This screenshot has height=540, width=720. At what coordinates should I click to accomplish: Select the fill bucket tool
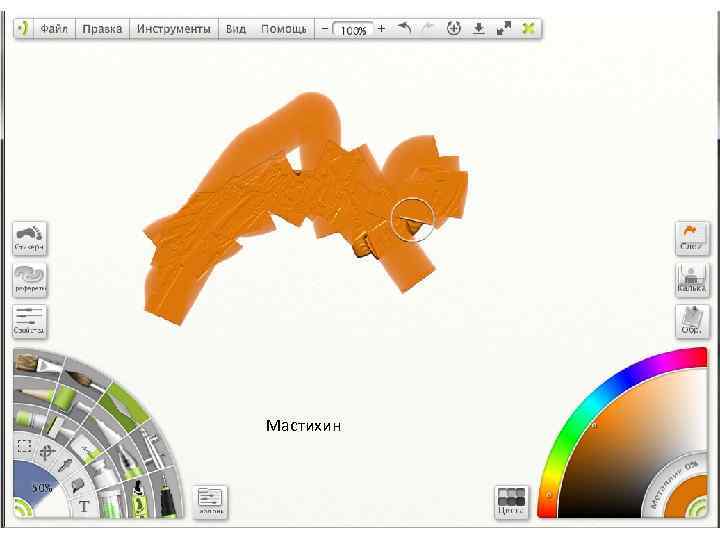coord(78,484)
